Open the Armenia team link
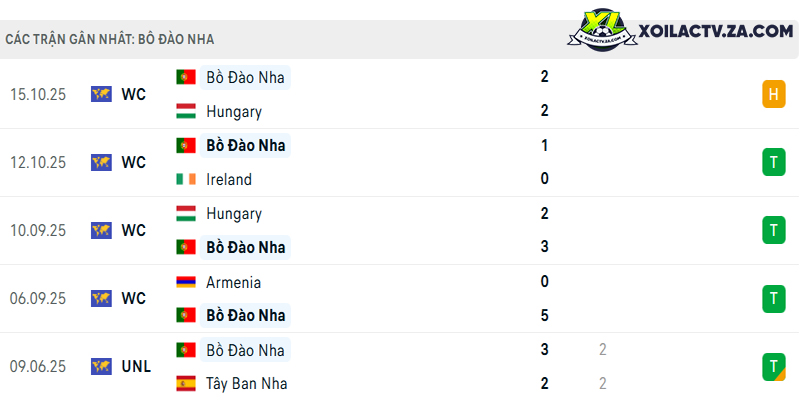 [234, 282]
